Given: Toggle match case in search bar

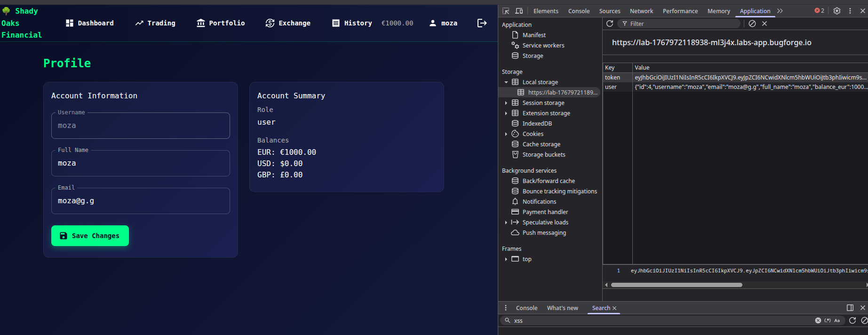Looking at the screenshot, I should pyautogui.click(x=837, y=320).
